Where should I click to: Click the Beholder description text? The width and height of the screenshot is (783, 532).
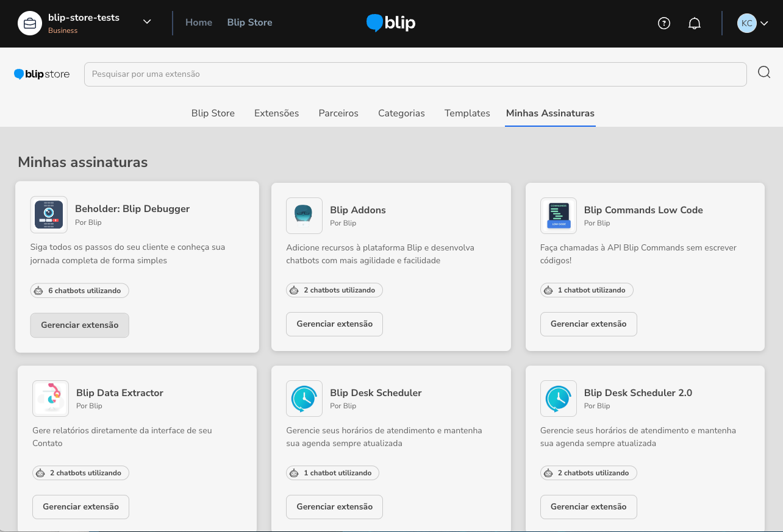point(128,254)
